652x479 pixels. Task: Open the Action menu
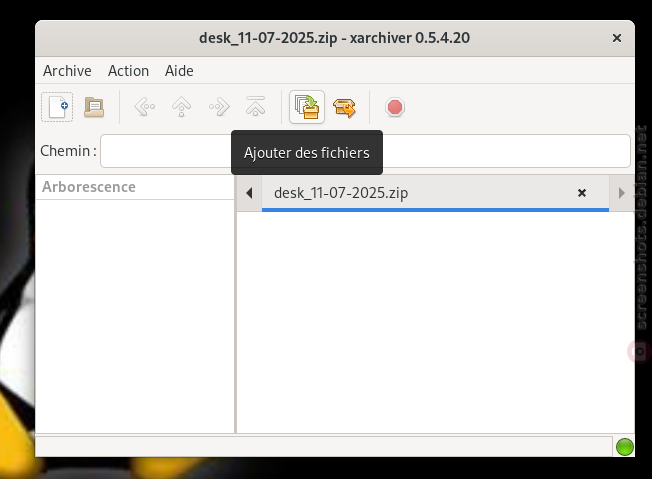click(x=128, y=71)
